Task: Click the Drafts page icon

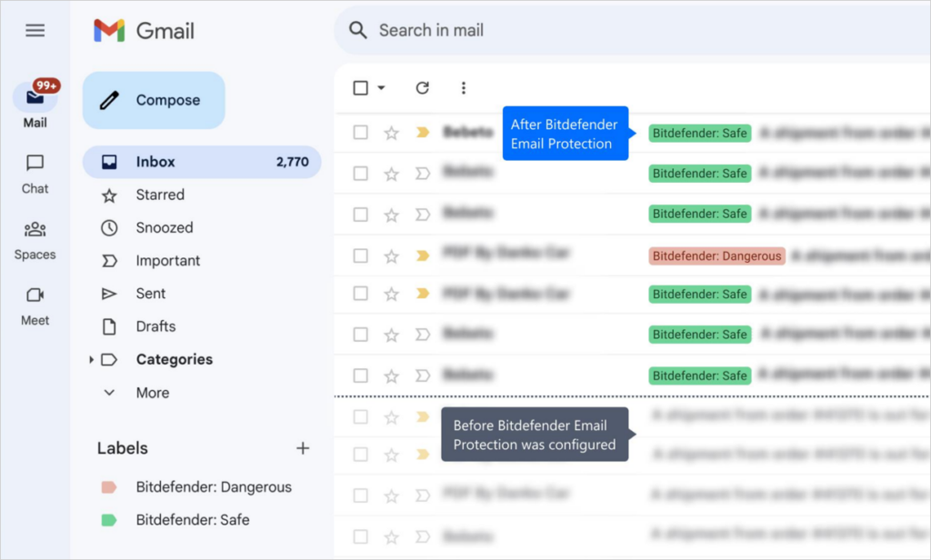Action: (x=109, y=326)
